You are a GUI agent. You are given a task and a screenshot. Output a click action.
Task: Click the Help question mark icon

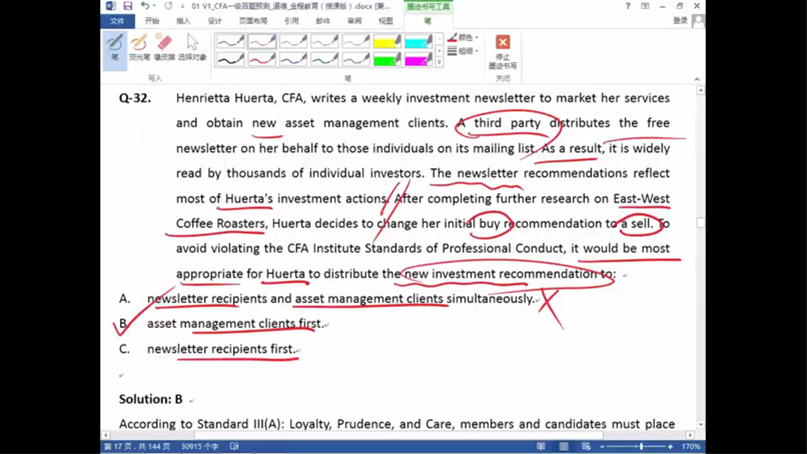[628, 6]
